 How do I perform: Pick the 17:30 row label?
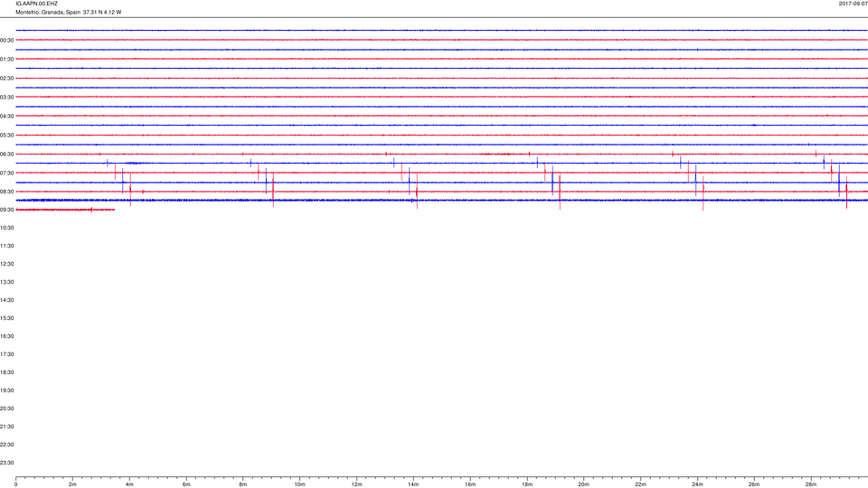point(6,354)
